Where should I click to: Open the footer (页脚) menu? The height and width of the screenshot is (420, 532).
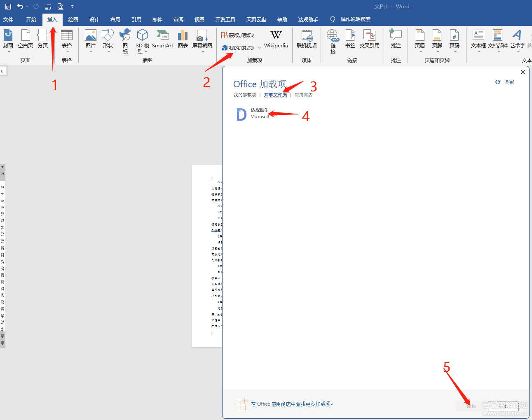(437, 41)
